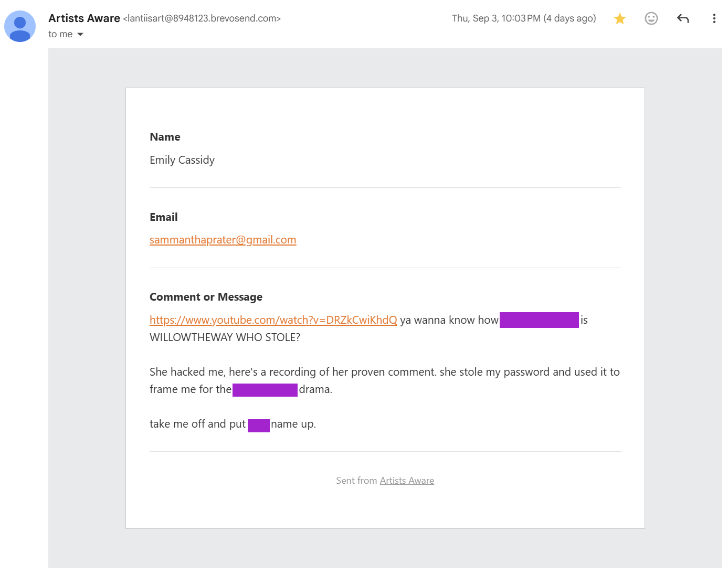Click the 'Sent from' footer text
The height and width of the screenshot is (574, 728).
coord(356,481)
